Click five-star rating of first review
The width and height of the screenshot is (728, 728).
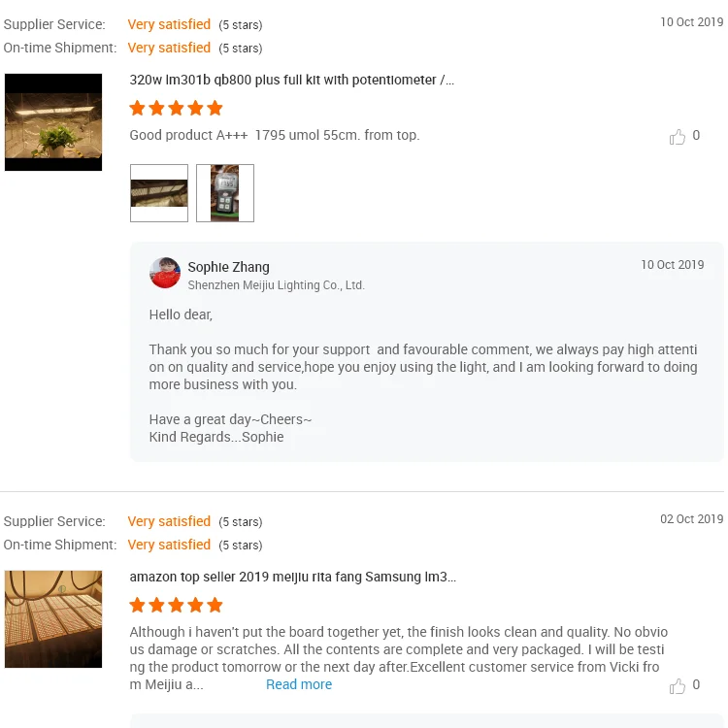[177, 108]
